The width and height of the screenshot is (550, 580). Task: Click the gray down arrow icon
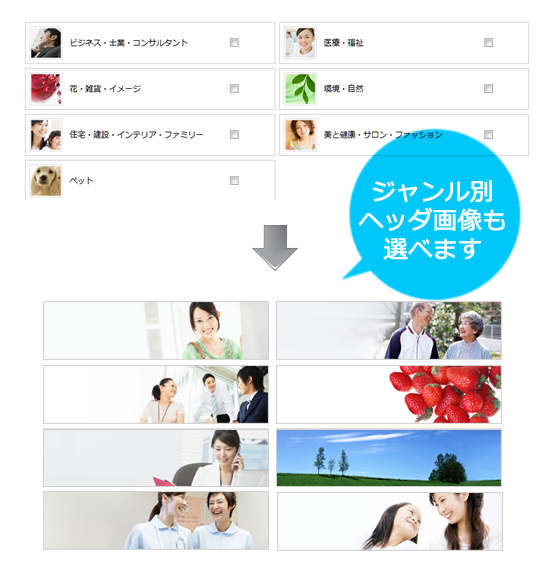click(275, 247)
